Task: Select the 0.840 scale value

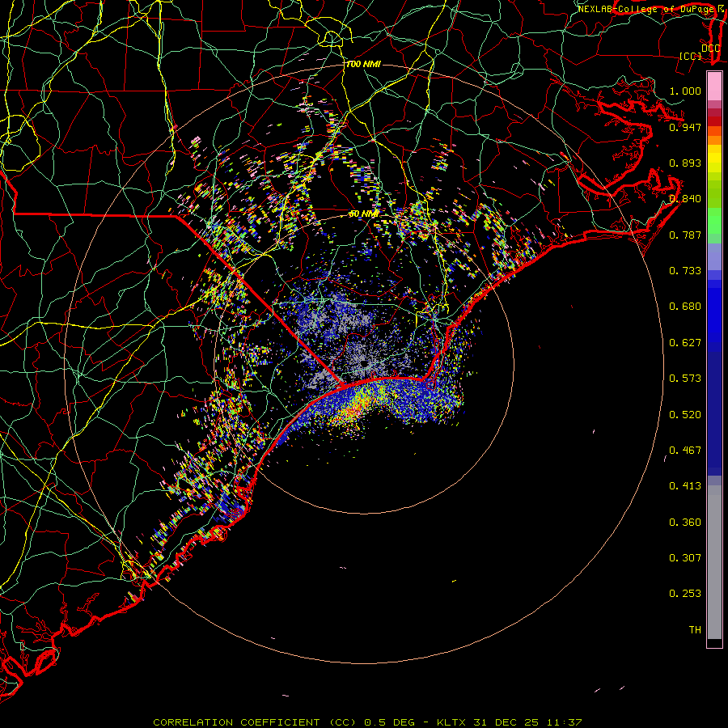Action: point(685,199)
